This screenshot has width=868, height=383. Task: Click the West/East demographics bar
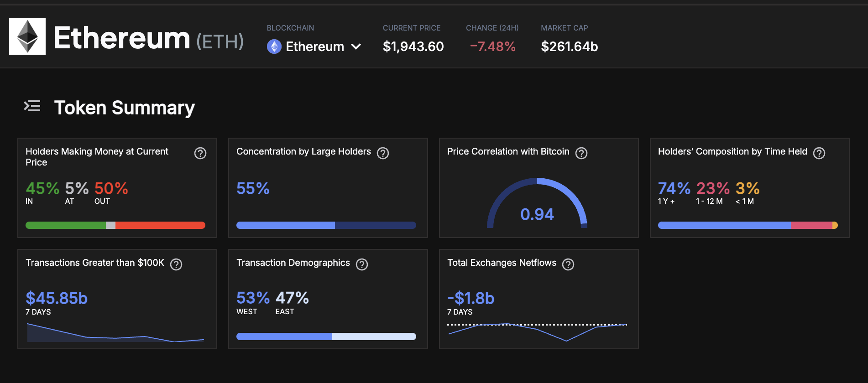click(x=326, y=336)
